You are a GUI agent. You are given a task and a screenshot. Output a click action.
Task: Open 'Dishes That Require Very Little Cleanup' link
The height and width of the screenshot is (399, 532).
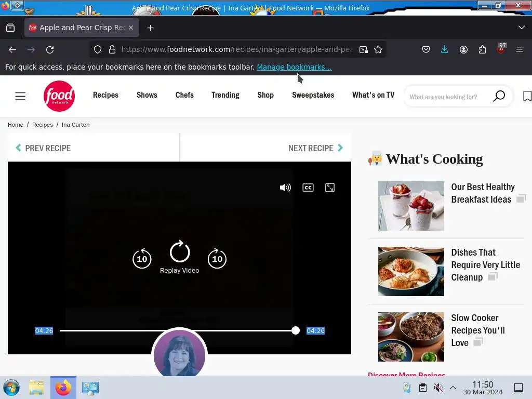click(486, 264)
